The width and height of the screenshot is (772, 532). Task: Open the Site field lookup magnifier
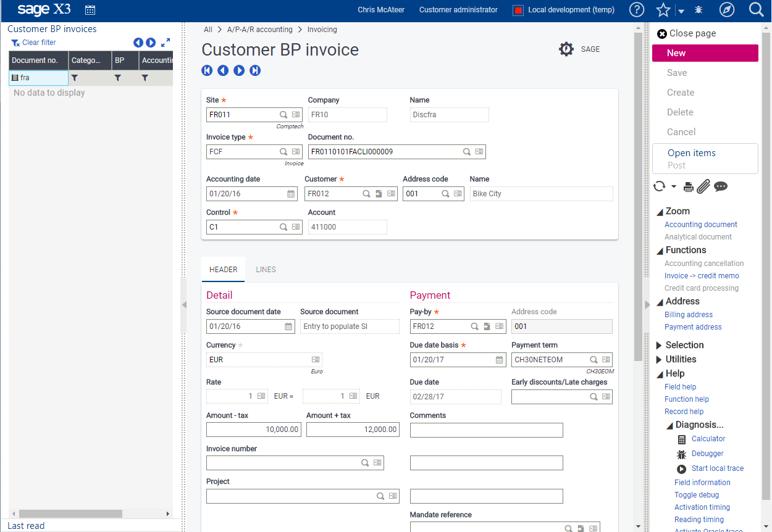[283, 115]
